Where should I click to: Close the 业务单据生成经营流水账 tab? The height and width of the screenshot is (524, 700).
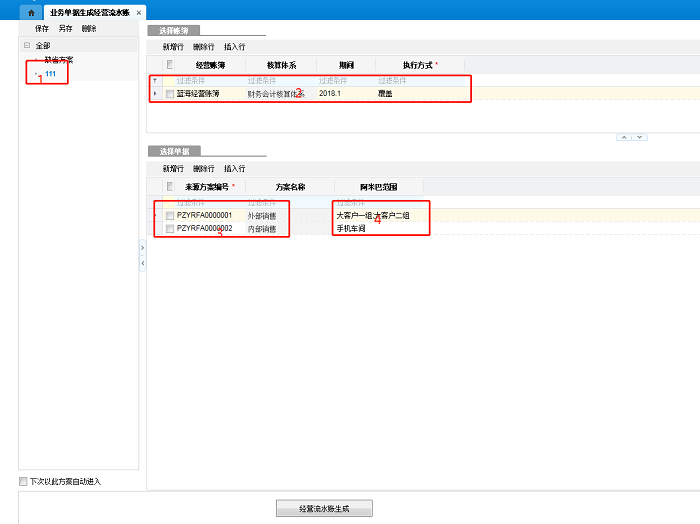(x=139, y=12)
